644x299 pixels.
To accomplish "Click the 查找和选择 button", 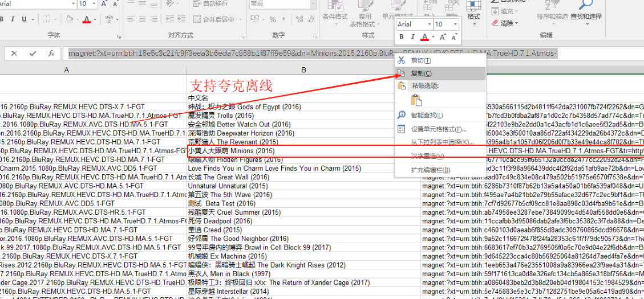I will pos(586,17).
